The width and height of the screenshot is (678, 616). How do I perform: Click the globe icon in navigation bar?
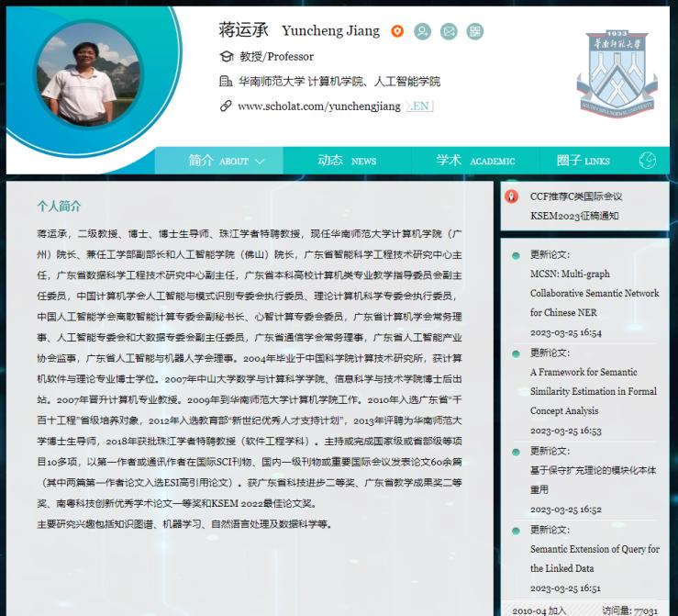click(x=647, y=161)
